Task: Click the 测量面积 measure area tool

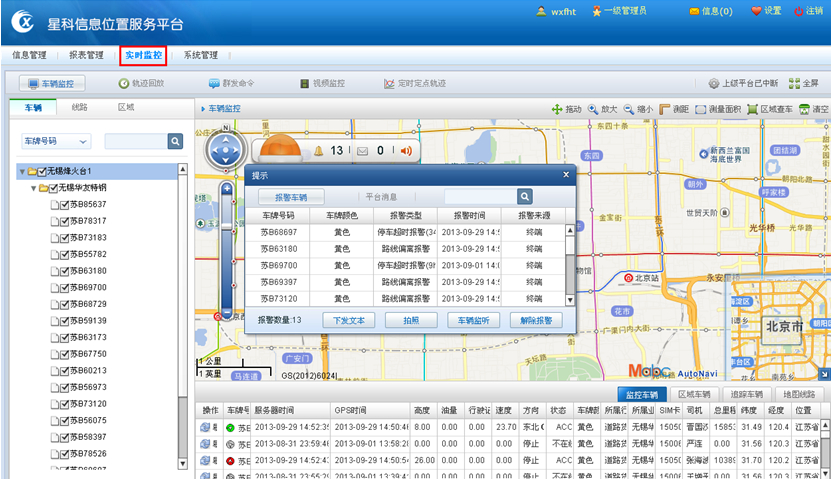Action: point(699,109)
